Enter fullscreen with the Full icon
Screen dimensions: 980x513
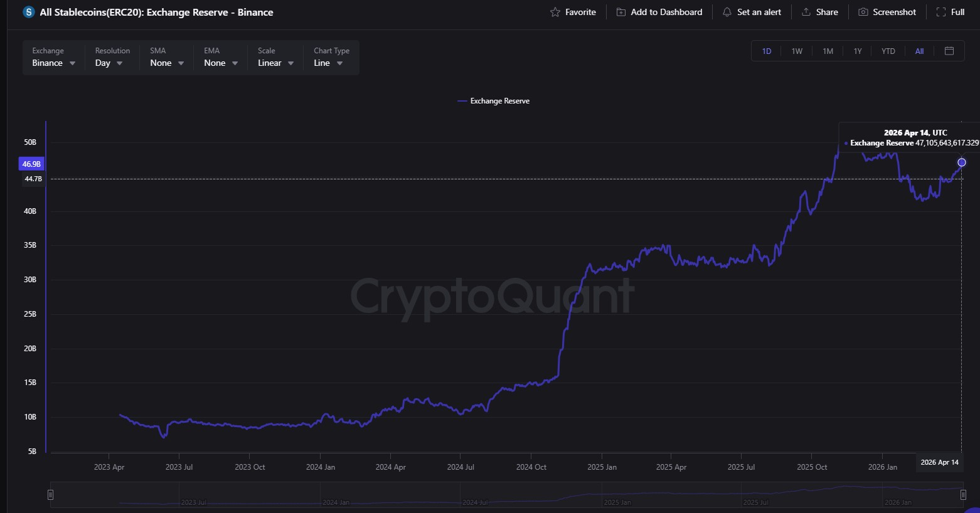coord(940,11)
